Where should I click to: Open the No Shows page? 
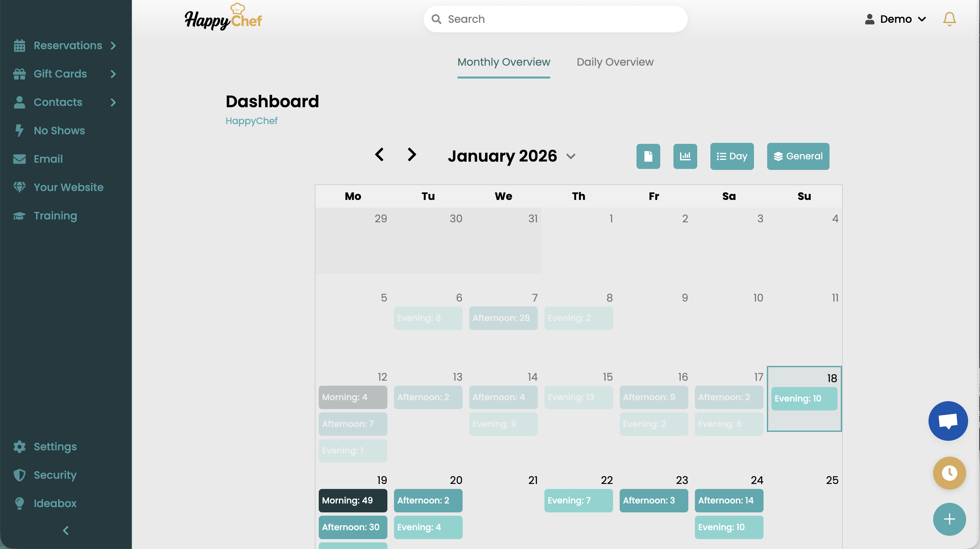(59, 130)
